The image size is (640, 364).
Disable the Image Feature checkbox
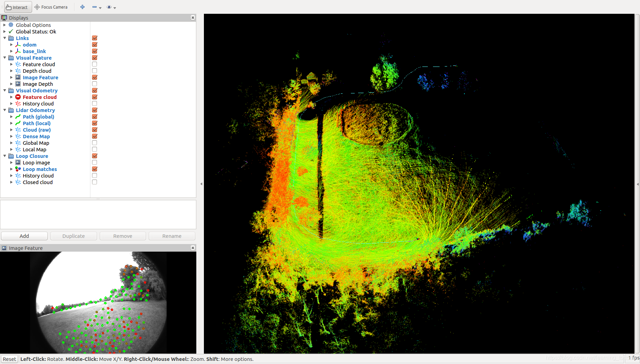[95, 77]
